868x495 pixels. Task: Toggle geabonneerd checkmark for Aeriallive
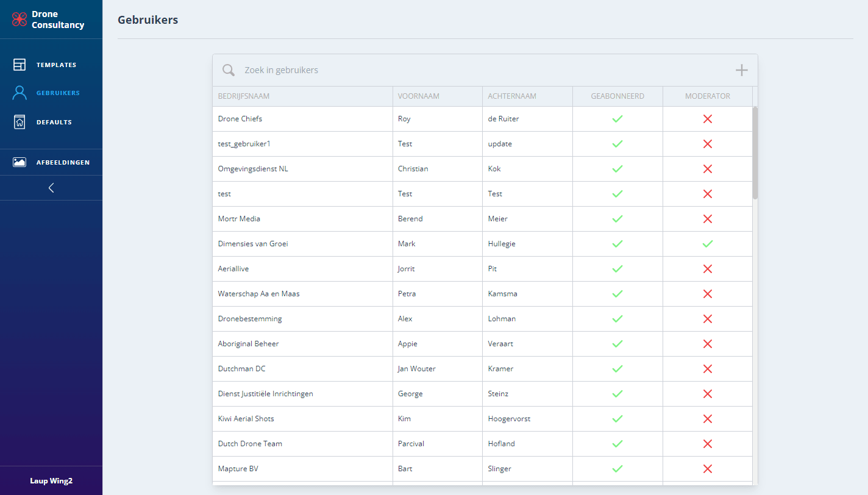[617, 269]
